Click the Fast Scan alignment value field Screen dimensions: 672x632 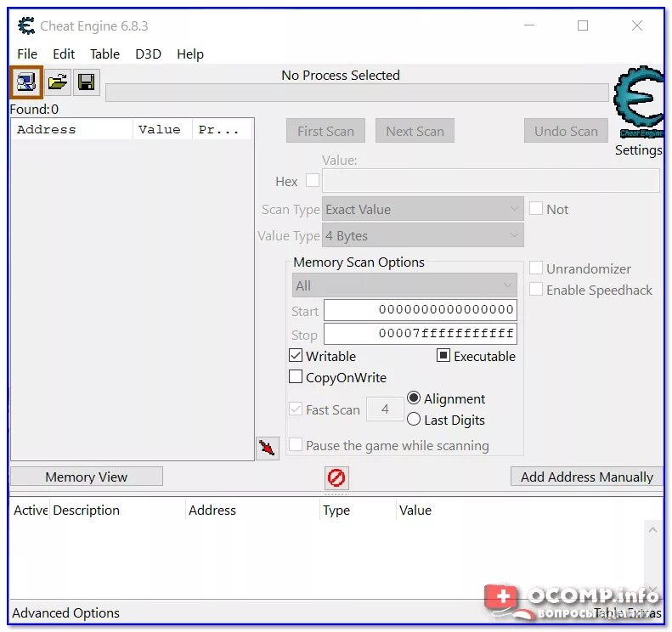pos(385,409)
